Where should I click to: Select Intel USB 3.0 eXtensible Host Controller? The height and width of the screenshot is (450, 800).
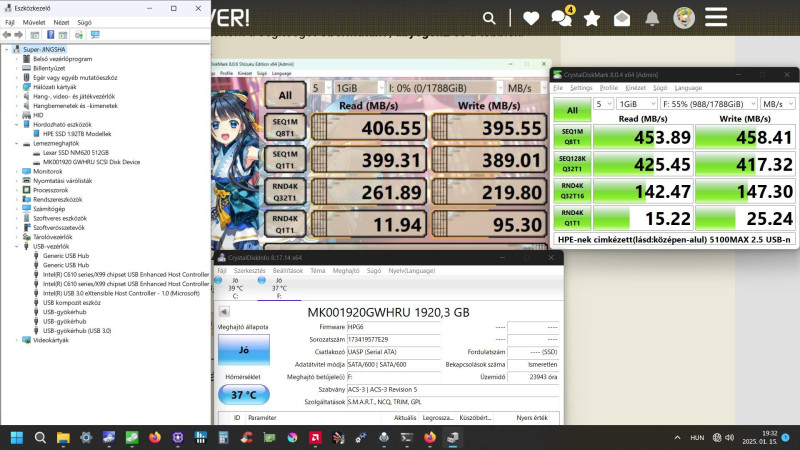coord(121,293)
